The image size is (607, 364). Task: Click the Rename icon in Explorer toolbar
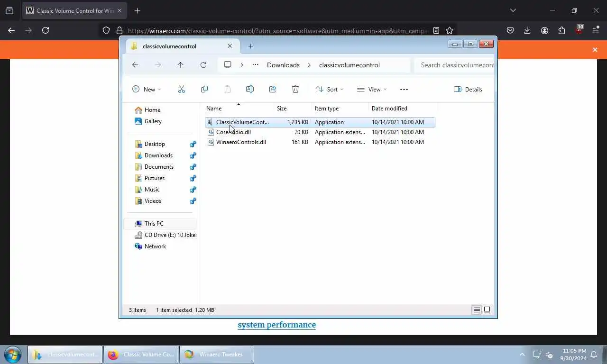(x=250, y=89)
